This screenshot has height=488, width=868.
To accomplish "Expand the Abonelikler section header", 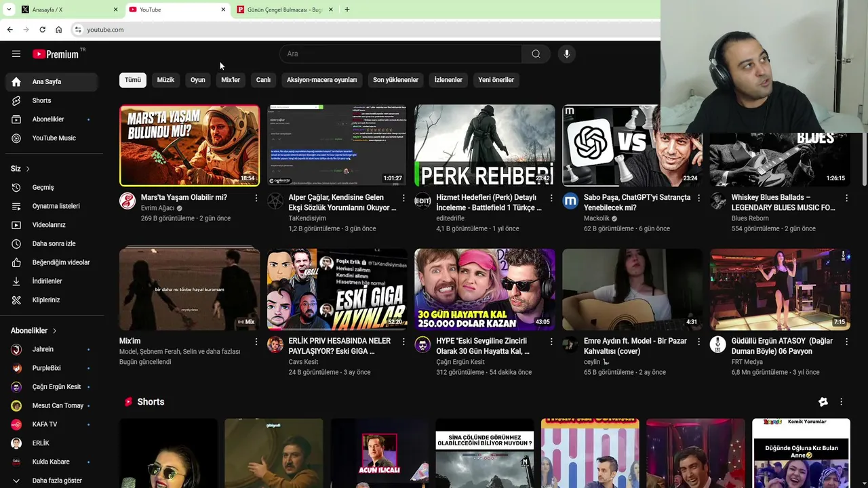I will coord(34,331).
